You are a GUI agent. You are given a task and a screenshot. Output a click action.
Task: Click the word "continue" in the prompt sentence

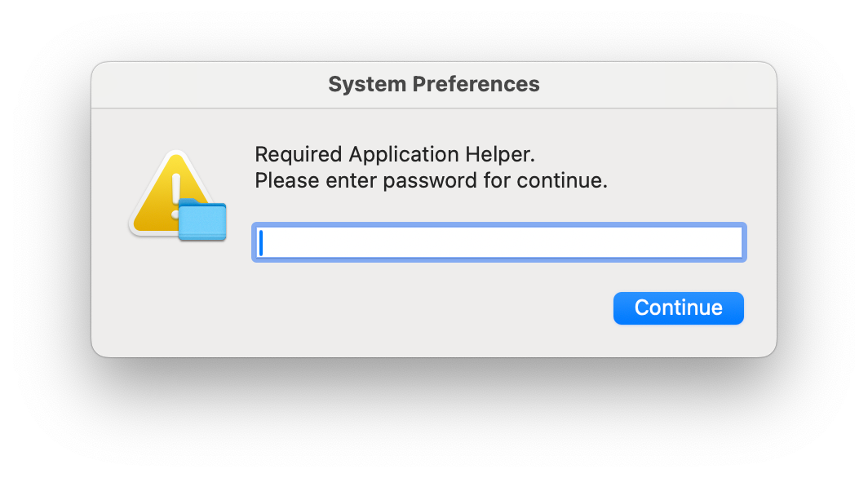559,180
